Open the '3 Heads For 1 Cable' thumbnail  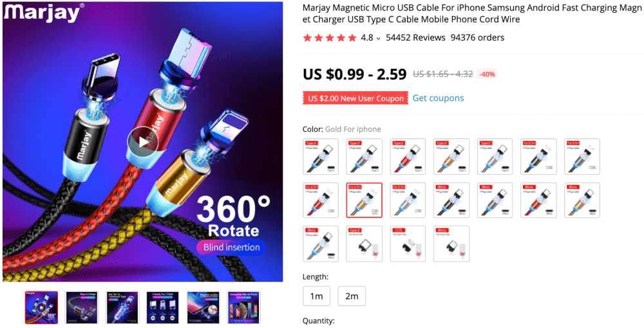[x=163, y=307]
